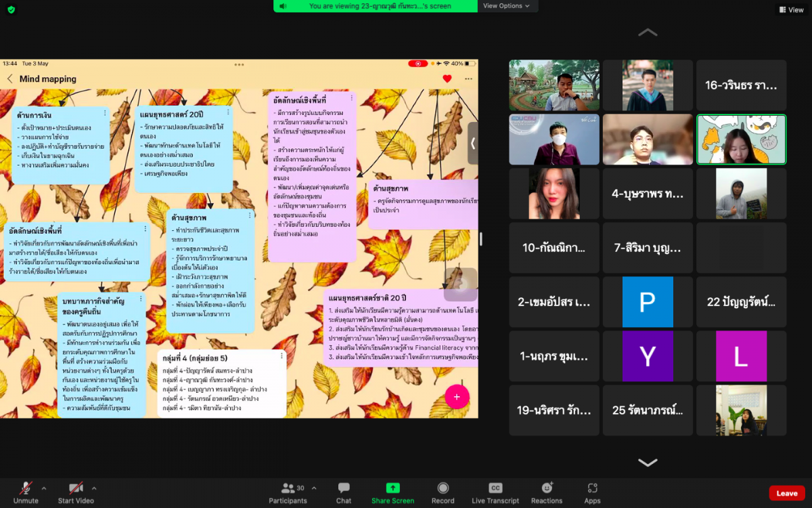Click the speaker icon in the green sharing bar
The width and height of the screenshot is (812, 508).
point(284,6)
